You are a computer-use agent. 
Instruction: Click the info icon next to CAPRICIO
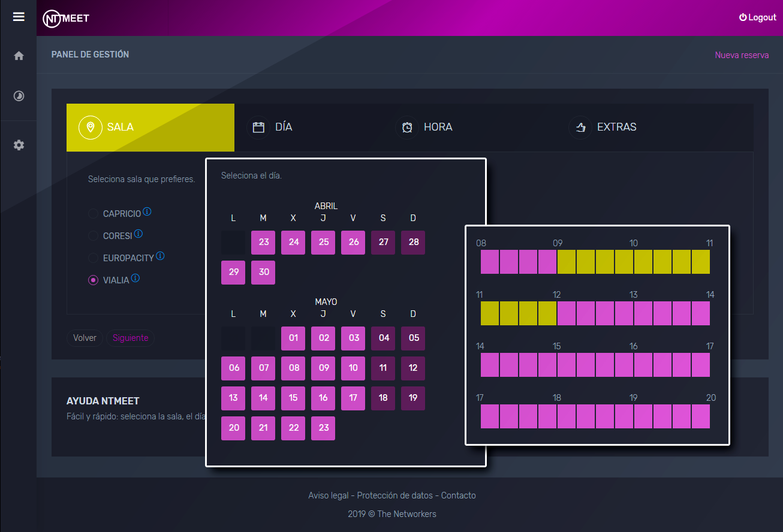pos(147,212)
